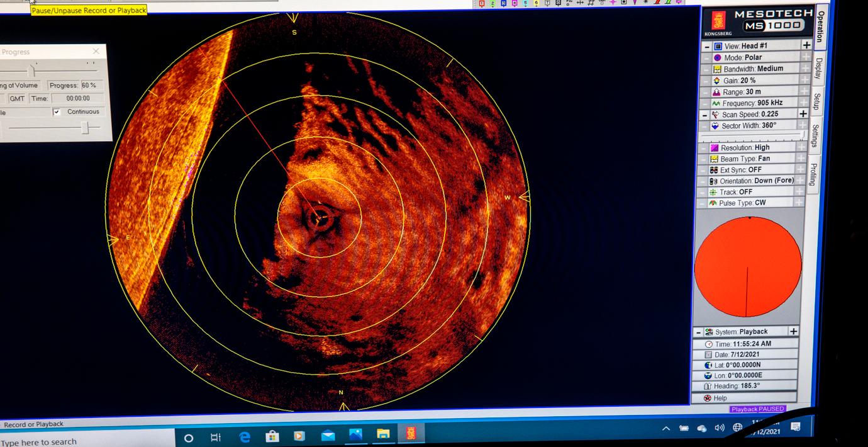The width and height of the screenshot is (868, 447).
Task: Click the plus button beside Gain
Action: click(x=804, y=80)
